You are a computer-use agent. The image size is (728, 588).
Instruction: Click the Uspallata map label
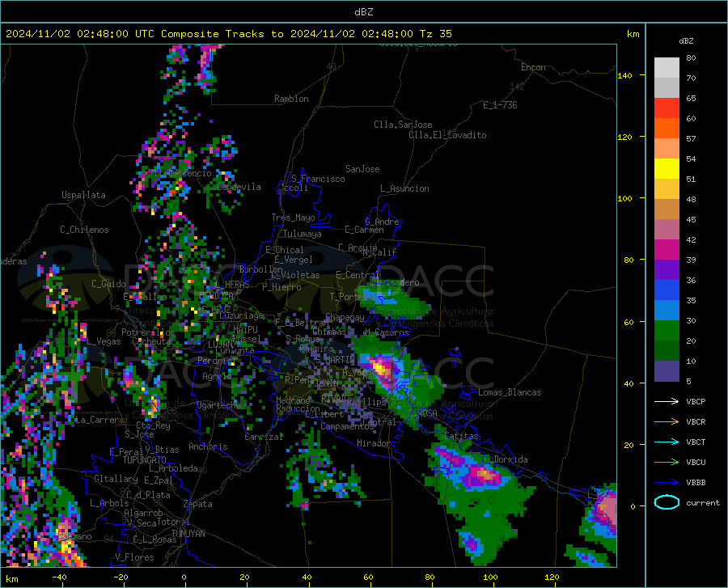[x=83, y=195]
